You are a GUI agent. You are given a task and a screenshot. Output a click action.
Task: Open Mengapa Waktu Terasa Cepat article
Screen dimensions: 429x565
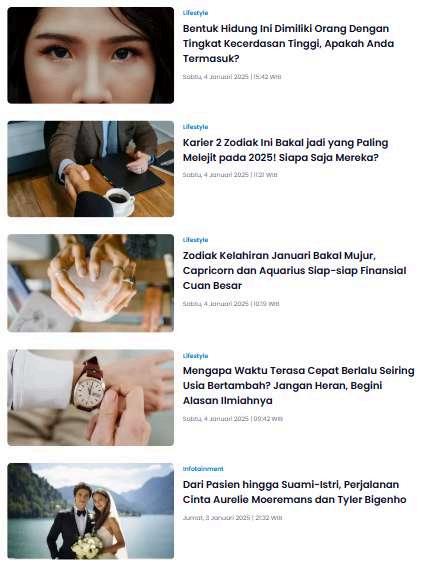299,385
